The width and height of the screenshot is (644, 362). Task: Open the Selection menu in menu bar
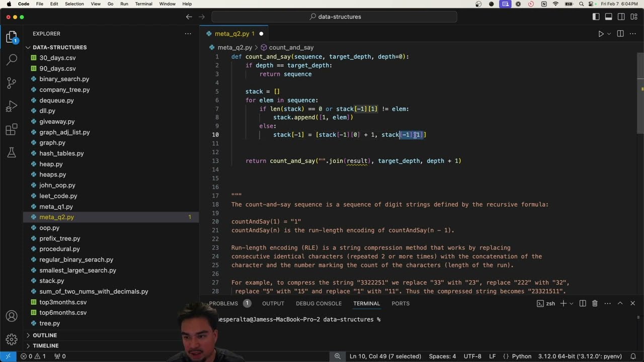click(74, 4)
